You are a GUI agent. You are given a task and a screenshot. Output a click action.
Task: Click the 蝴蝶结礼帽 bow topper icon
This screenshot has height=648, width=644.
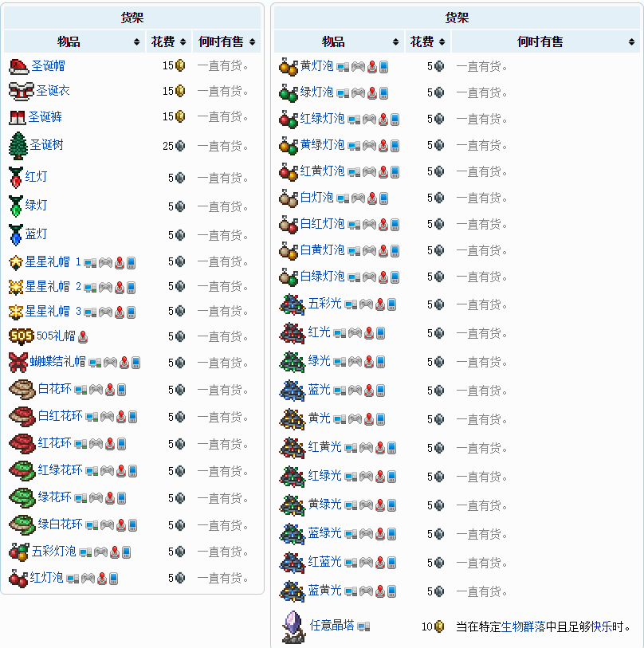click(18, 362)
